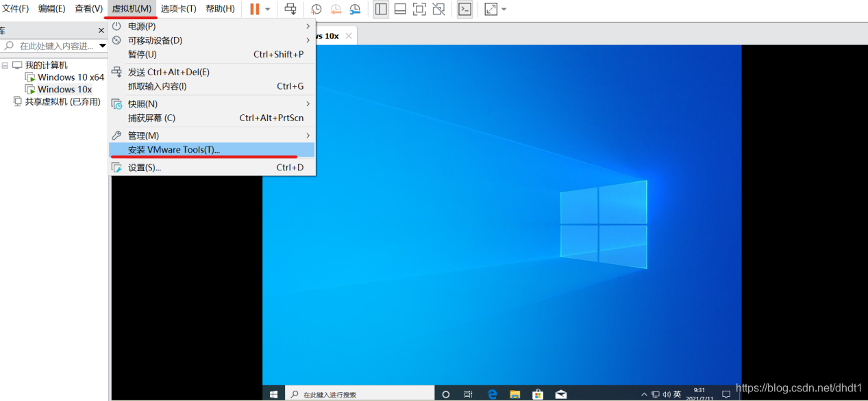The image size is (868, 401).
Task: Click the snapshot icon beside 快照(N)
Action: (116, 104)
